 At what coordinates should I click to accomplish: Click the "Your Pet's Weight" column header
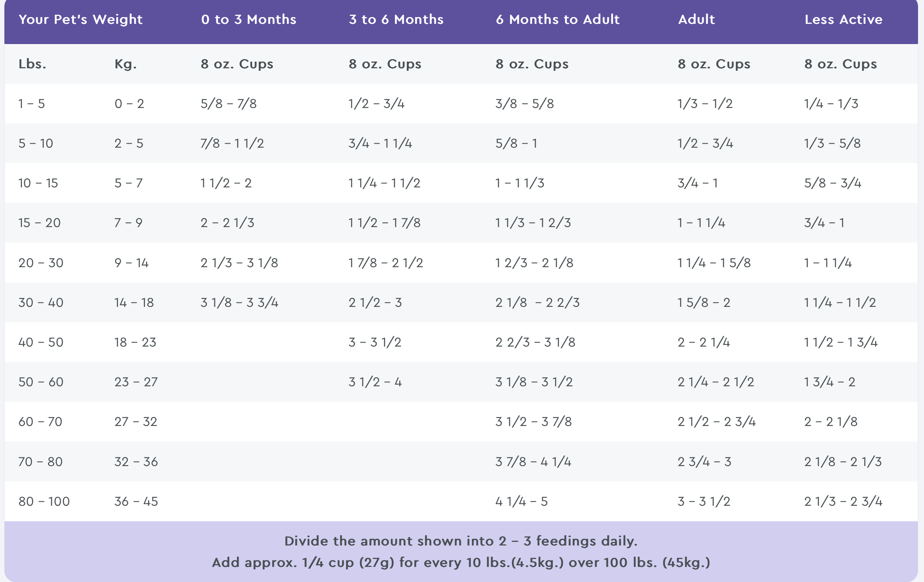point(81,19)
